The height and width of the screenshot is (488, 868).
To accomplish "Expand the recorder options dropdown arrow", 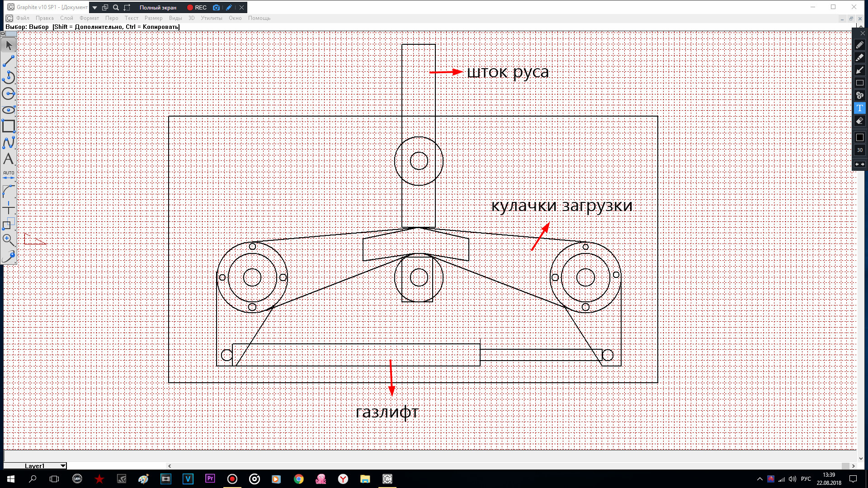I will pos(95,8).
